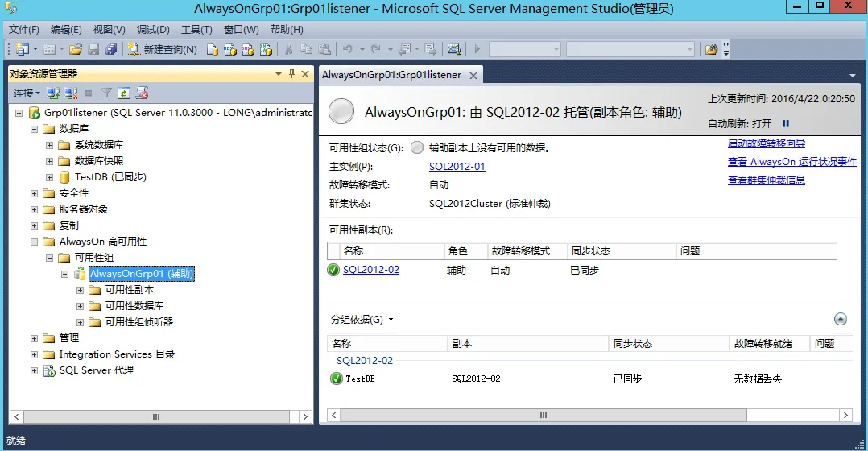Open the 分组依据(G) dropdown
Viewport: 868px width, 451px height.
362,319
